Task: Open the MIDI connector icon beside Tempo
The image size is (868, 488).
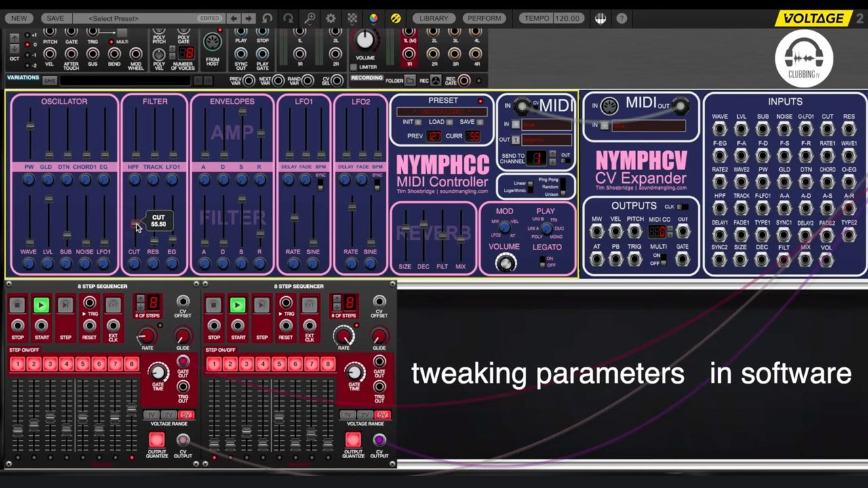Action: click(600, 18)
